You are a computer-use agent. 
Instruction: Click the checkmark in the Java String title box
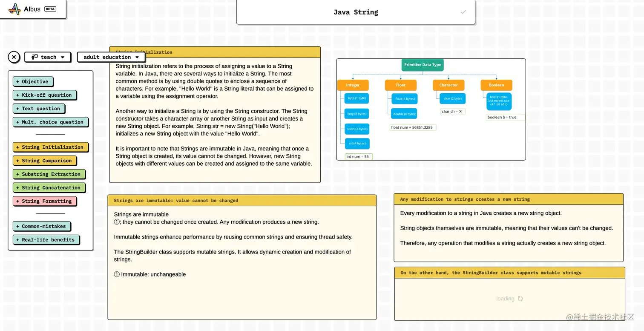coord(463,12)
